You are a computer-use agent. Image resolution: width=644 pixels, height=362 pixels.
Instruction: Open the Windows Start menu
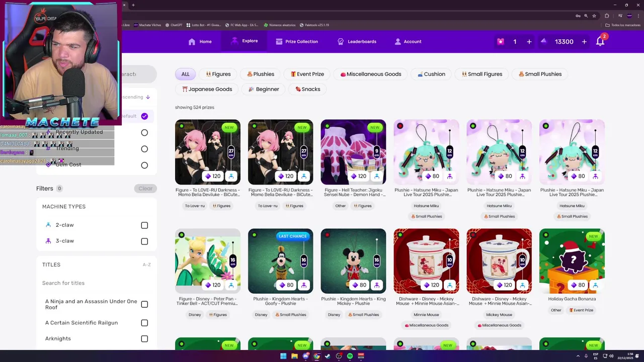(x=283, y=356)
